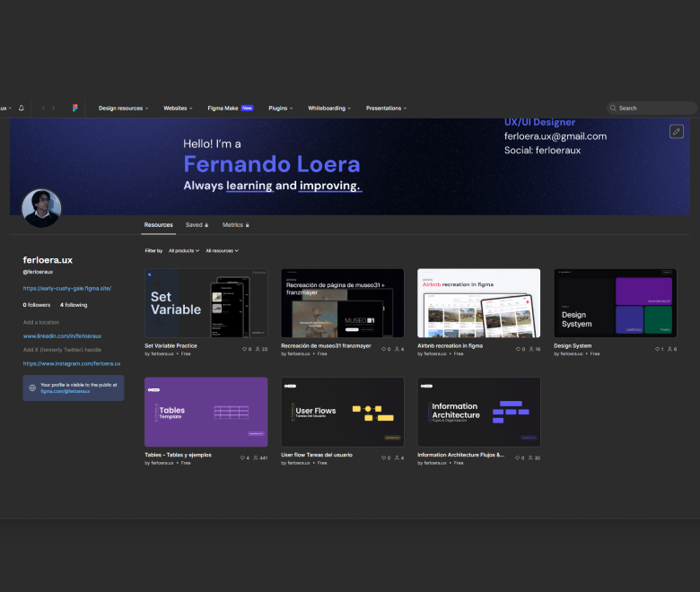Viewport: 700px width, 592px height.
Task: Open the LinkedIn profile link
Action: 61,335
